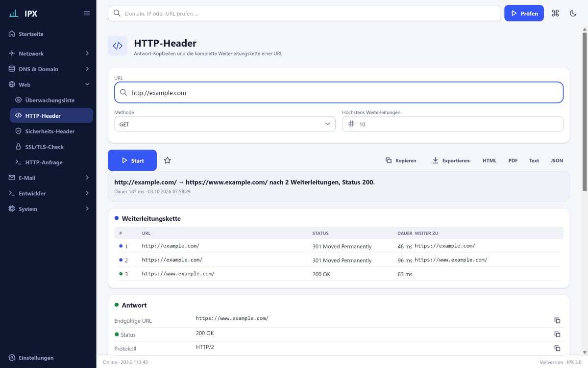Click the mail icon next to E-Mail

click(12, 178)
